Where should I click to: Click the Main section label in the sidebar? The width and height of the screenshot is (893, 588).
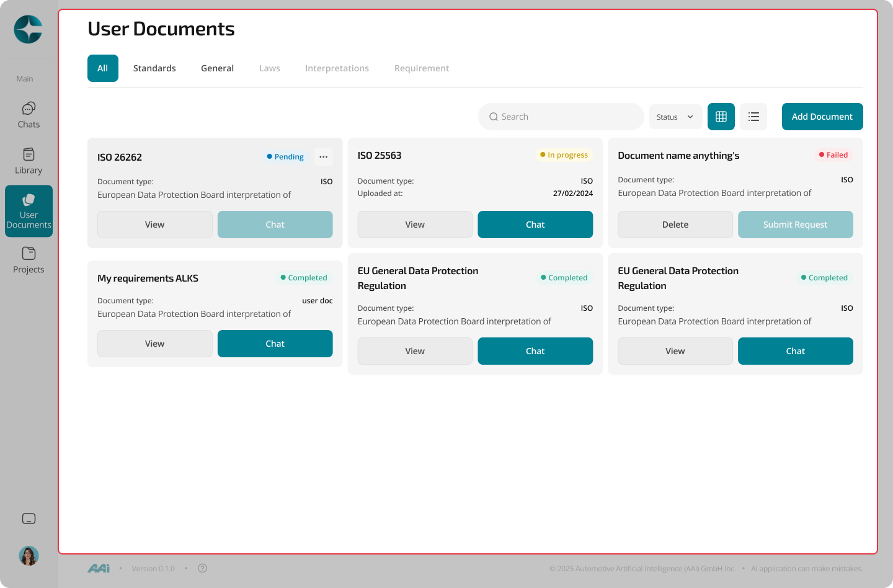coord(25,79)
